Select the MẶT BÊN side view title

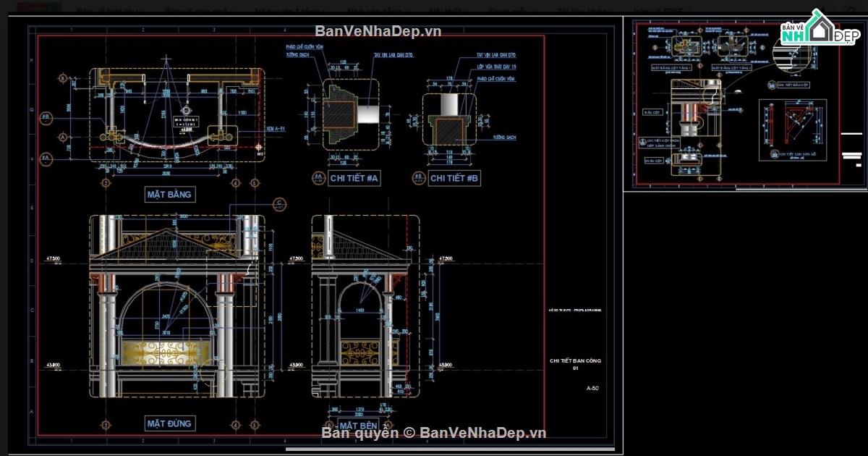pos(357,424)
